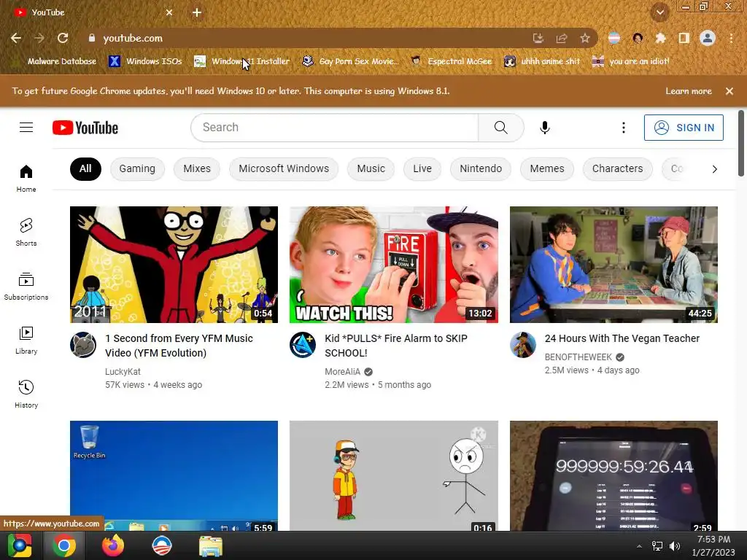Click the Search input field
Image resolution: width=747 pixels, height=560 pixels.
tap(334, 128)
